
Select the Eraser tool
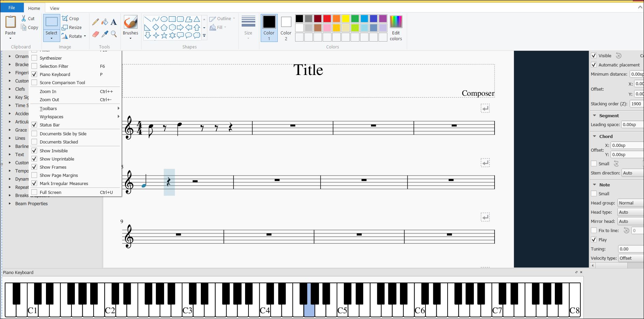coord(95,34)
